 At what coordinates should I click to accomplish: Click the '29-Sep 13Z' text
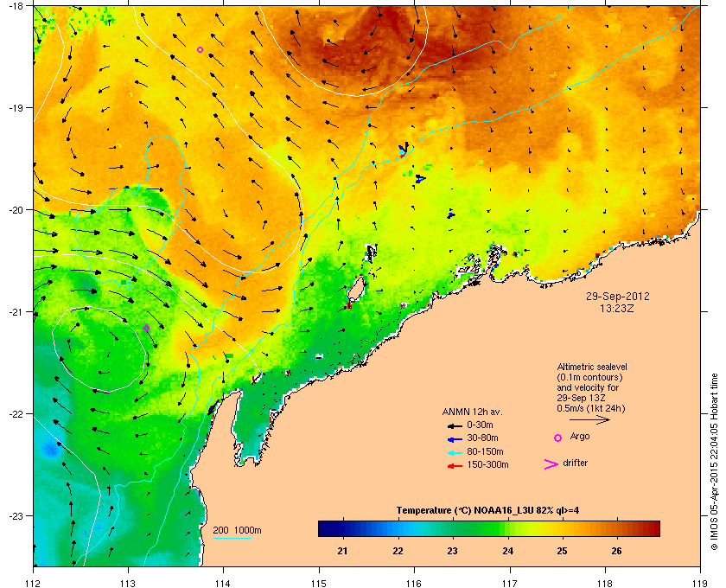[581, 398]
